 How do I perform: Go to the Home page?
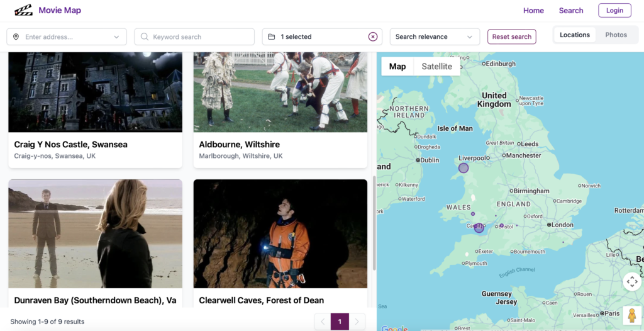[533, 11]
